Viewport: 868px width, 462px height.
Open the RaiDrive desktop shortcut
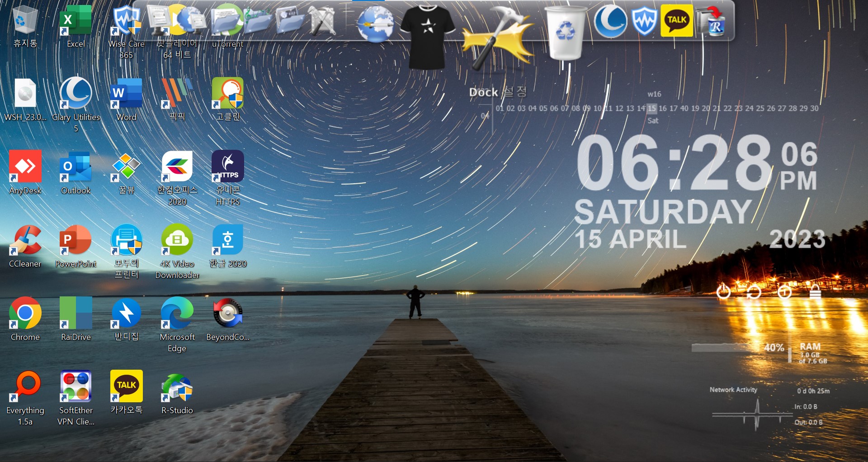75,319
